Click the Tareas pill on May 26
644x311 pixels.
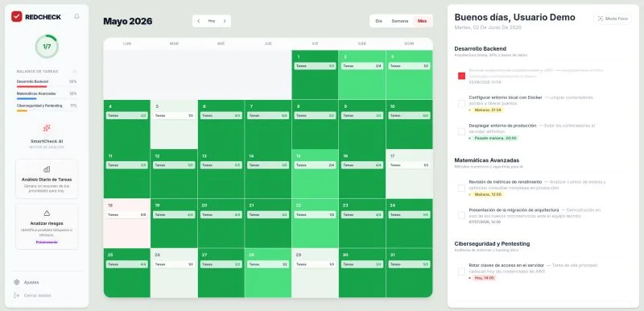(x=174, y=264)
